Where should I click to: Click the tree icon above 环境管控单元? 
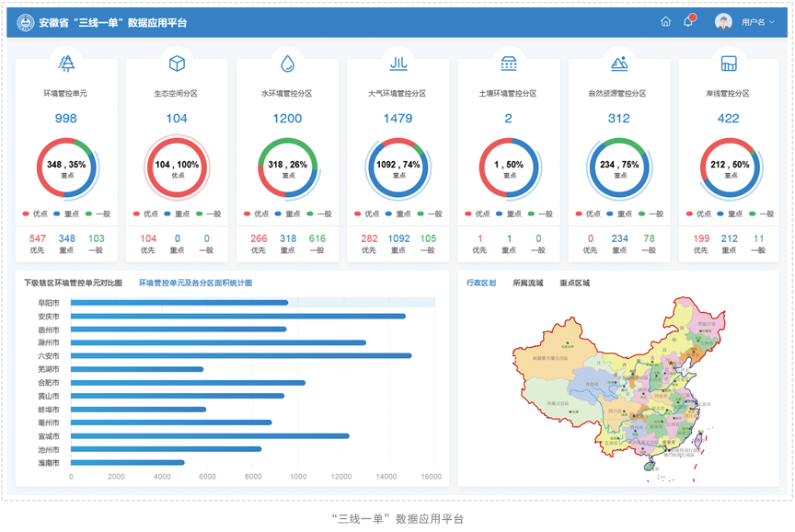click(x=66, y=64)
